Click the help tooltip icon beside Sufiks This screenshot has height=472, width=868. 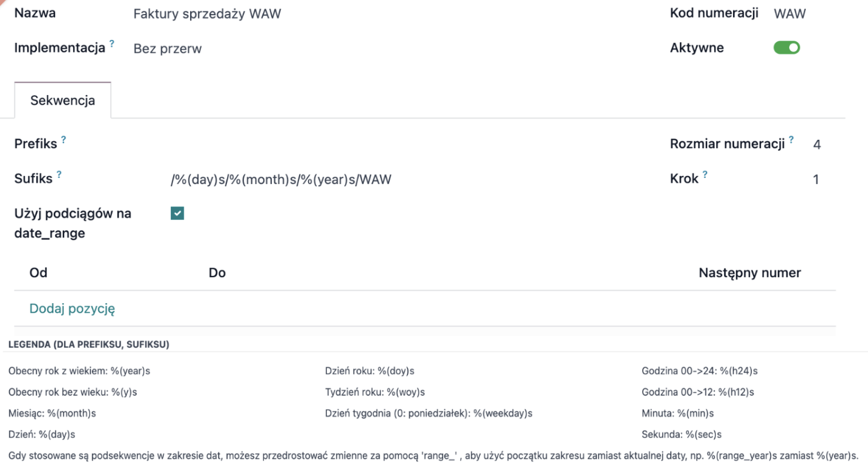(59, 175)
